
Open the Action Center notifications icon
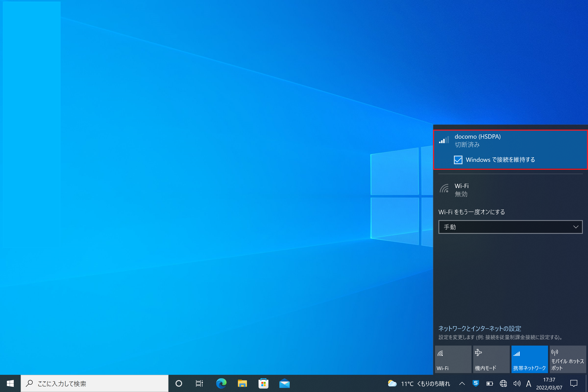[574, 383]
